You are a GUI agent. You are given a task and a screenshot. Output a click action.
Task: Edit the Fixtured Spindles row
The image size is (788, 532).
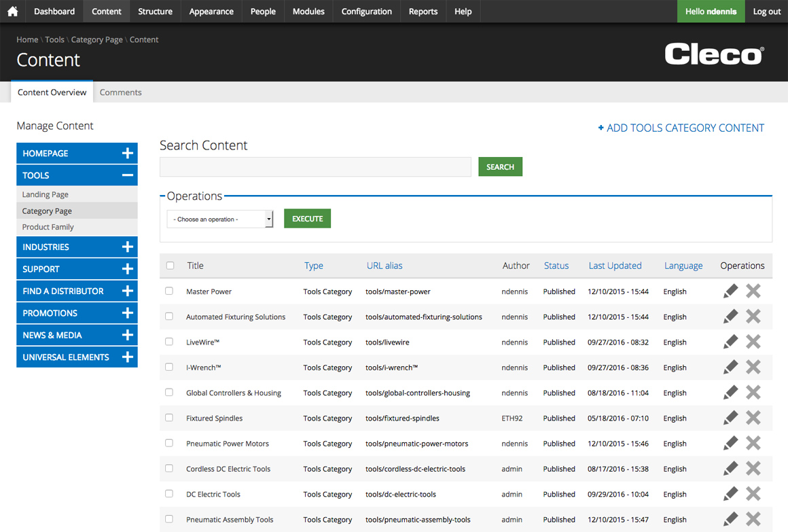pos(731,418)
